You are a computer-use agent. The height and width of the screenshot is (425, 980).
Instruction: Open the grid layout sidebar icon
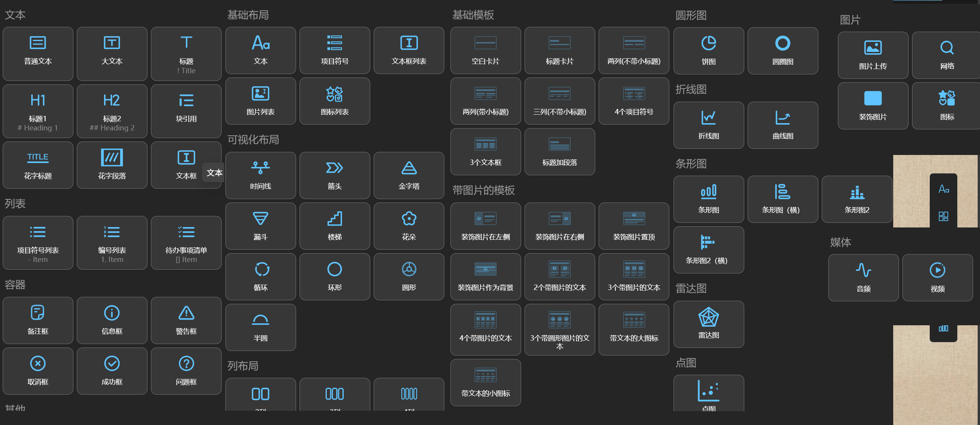tap(943, 216)
